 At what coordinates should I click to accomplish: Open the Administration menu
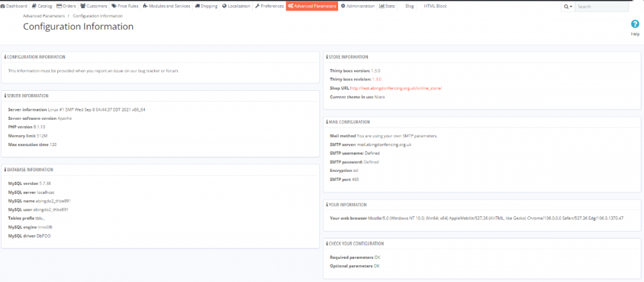coord(358,6)
